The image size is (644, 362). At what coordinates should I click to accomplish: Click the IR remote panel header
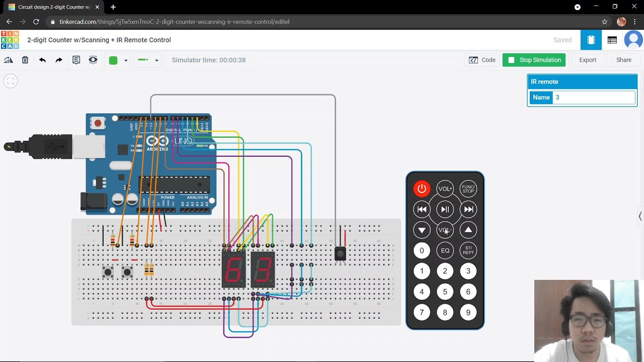tap(582, 81)
